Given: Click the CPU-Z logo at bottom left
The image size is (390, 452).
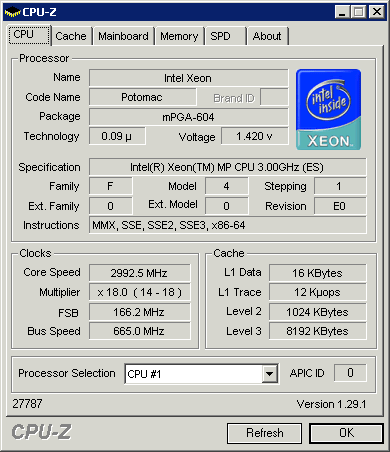Looking at the screenshot, I should [41, 432].
